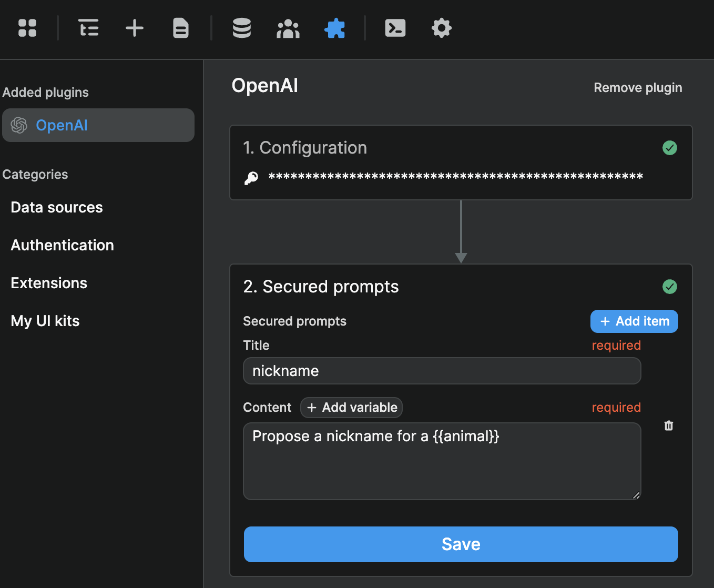Open the My UI kits category
The height and width of the screenshot is (588, 714).
45,321
